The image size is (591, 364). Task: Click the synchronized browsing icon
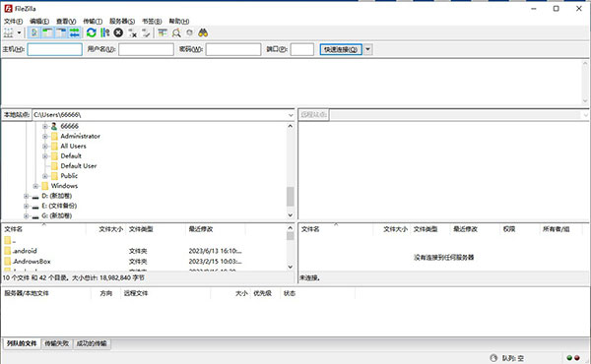click(x=189, y=33)
